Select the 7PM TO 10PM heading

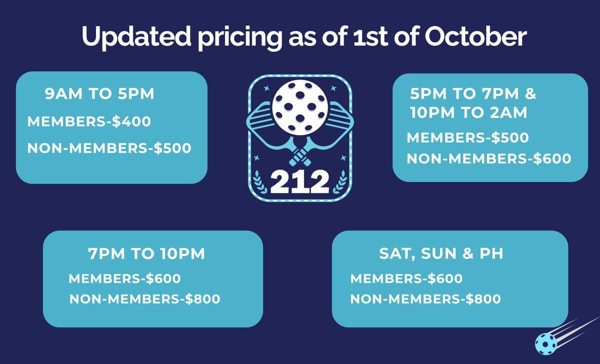coord(146,254)
